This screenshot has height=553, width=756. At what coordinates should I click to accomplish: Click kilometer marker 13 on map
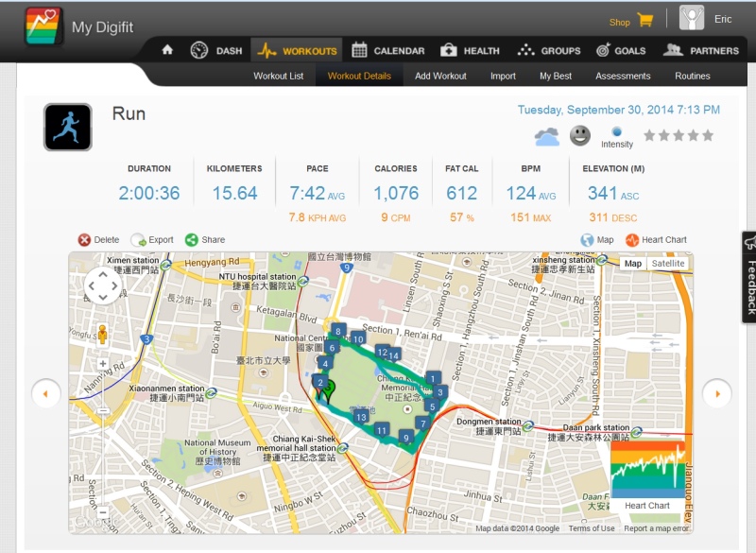click(361, 417)
